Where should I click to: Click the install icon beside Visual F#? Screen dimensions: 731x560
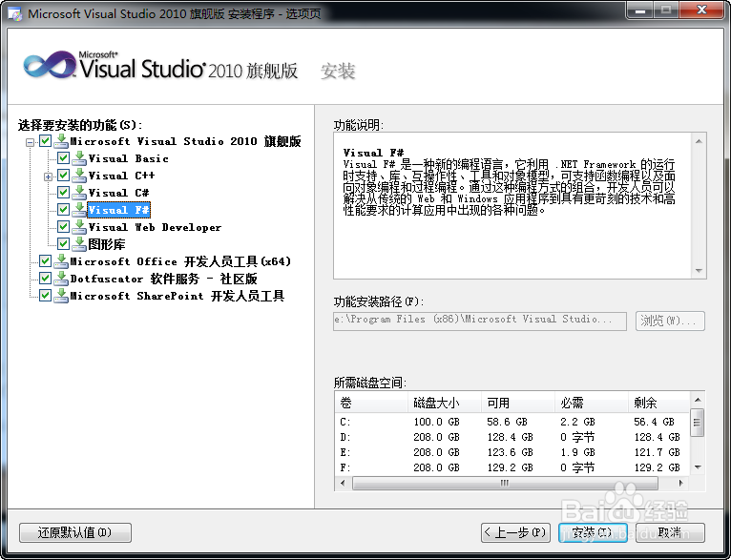(x=79, y=210)
